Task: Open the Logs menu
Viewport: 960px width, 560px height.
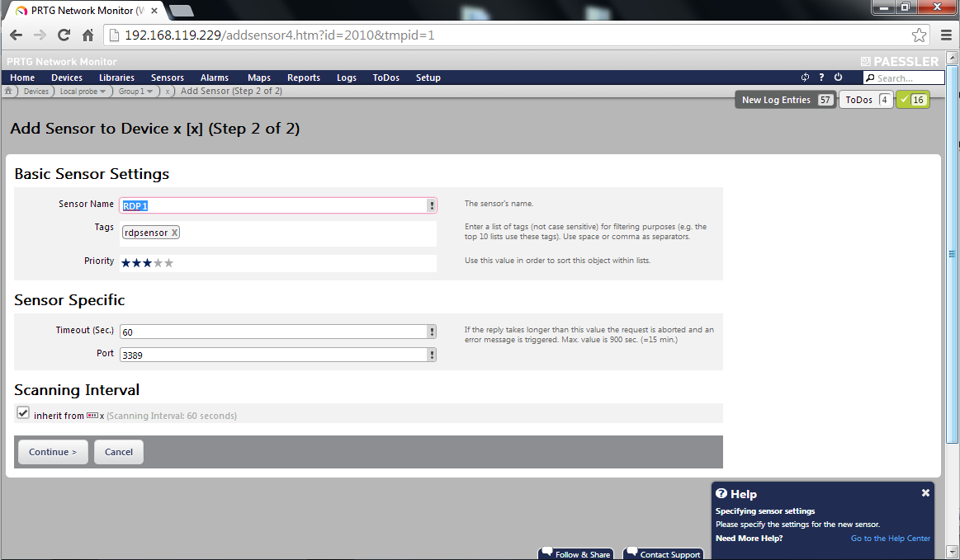Action: (x=347, y=78)
